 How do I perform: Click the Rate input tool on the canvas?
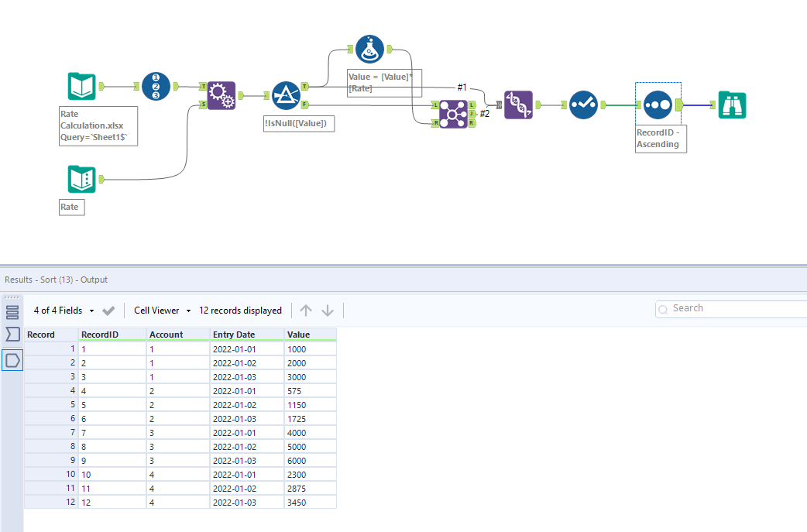(81, 178)
